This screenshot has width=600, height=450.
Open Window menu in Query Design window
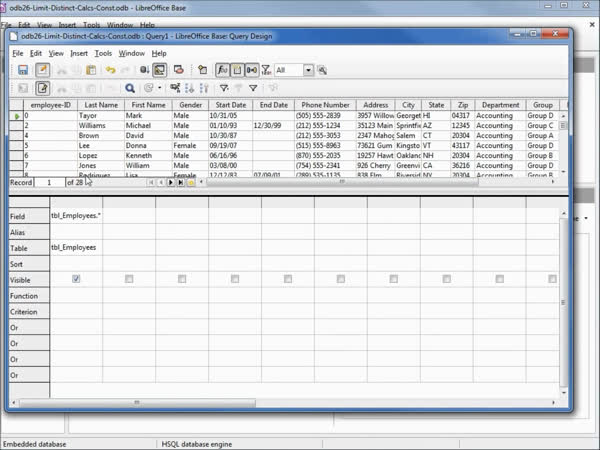point(132,54)
